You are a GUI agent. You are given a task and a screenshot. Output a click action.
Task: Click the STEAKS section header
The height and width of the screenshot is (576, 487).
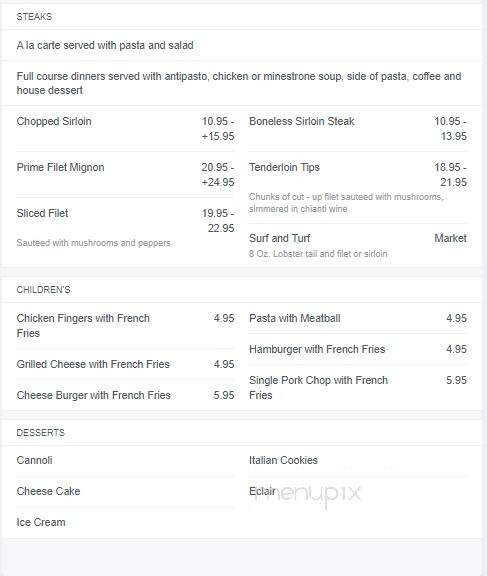point(34,17)
